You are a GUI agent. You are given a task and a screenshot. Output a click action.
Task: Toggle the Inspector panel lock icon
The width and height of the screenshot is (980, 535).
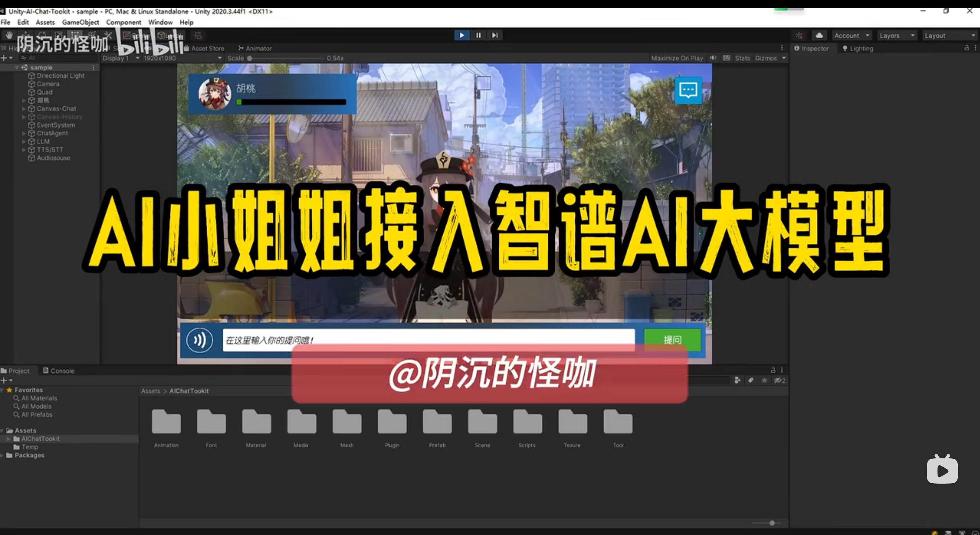(x=966, y=48)
